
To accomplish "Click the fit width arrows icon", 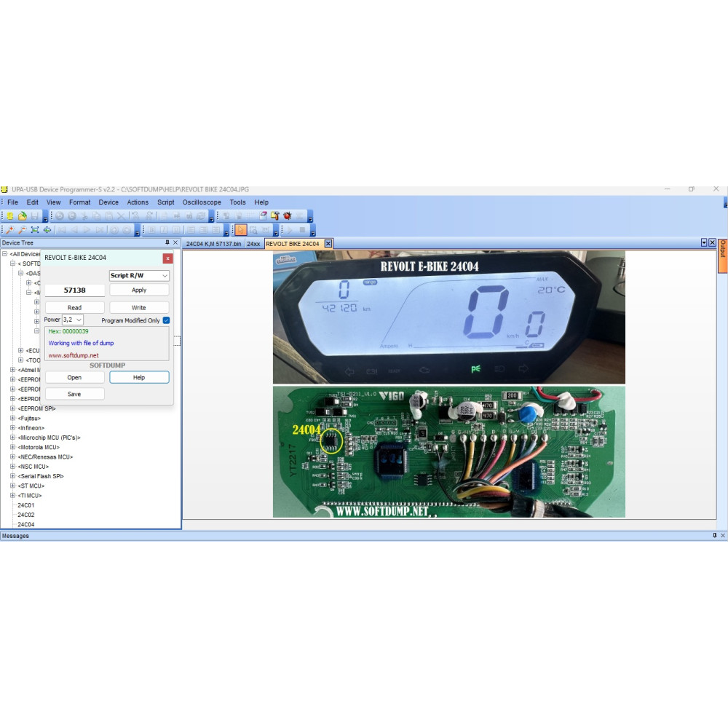I will coord(47,230).
